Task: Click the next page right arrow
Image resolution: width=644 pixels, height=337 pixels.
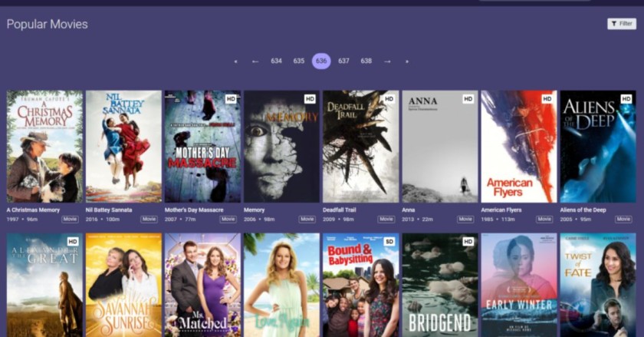Action: (387, 61)
